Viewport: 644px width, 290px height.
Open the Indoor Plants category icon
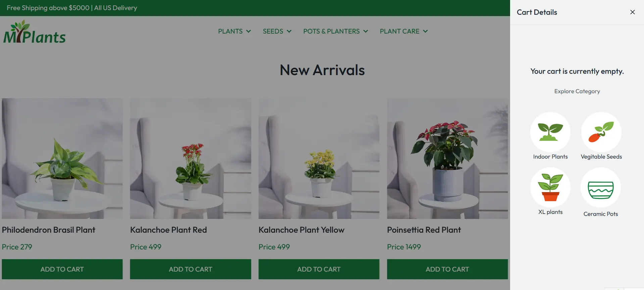pos(550,132)
